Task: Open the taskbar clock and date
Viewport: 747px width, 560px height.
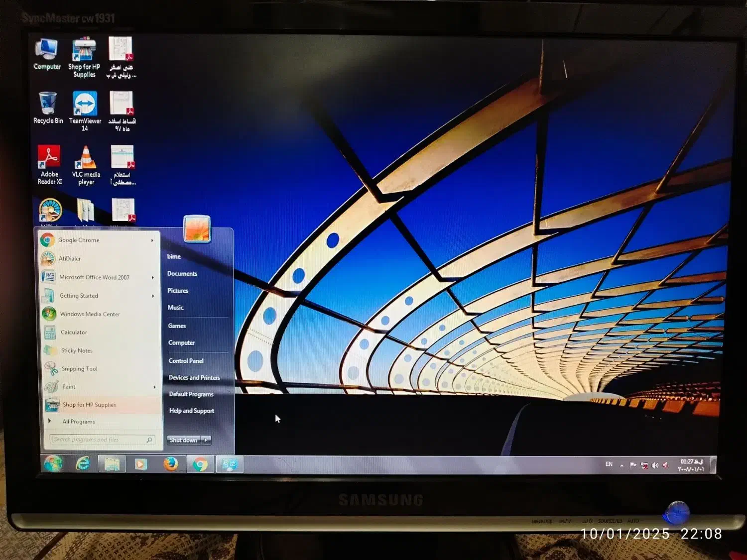Action: point(692,465)
